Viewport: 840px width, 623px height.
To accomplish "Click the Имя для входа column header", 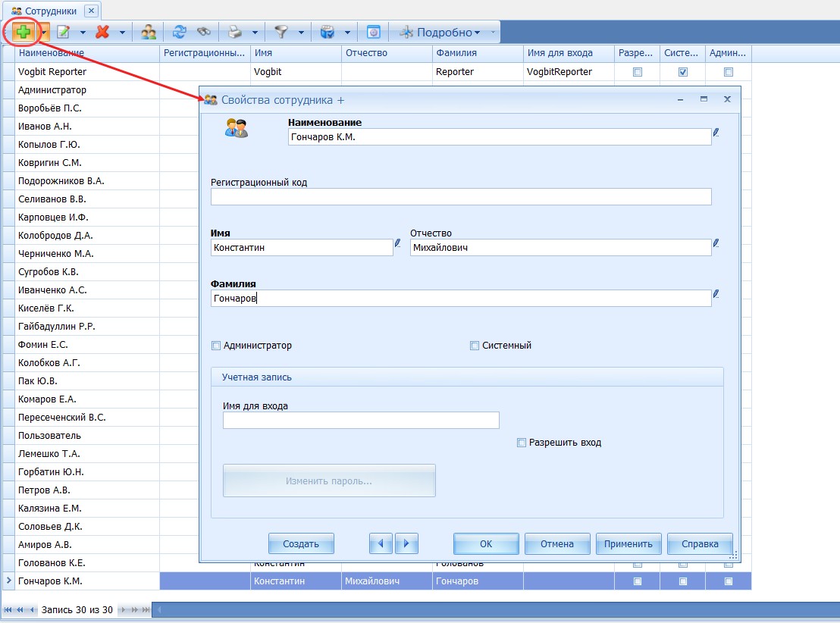I will click(x=569, y=53).
